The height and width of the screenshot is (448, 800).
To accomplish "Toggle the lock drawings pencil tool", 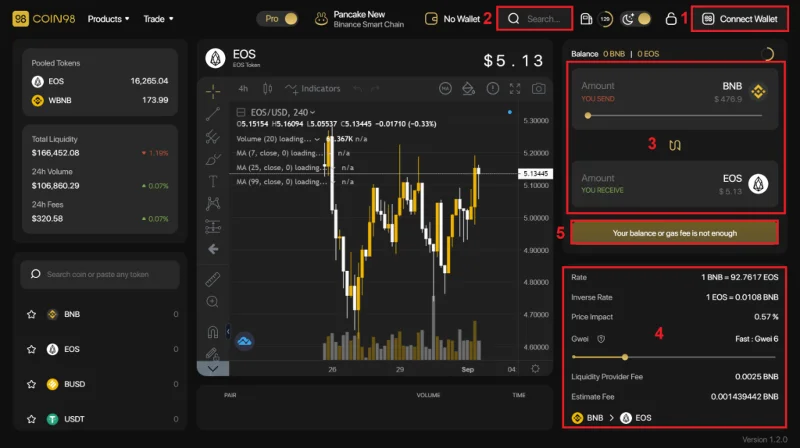I will [x=213, y=353].
